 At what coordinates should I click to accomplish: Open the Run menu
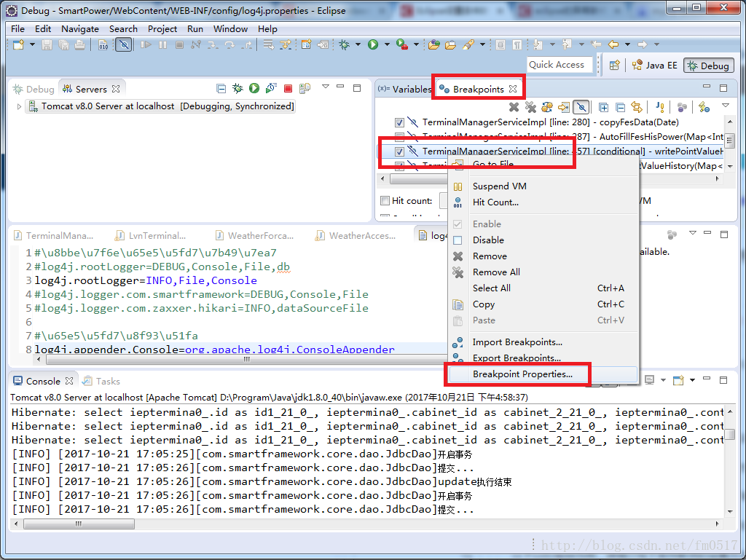195,29
